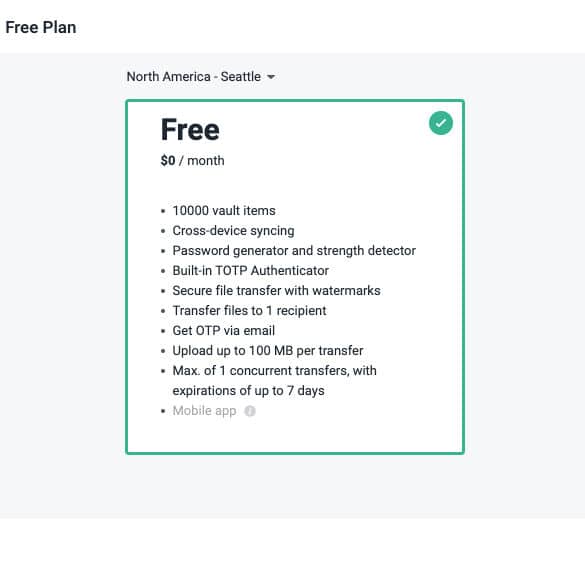Click the info icon beside Mobile app
Image resolution: width=585 pixels, height=579 pixels.
pyautogui.click(x=250, y=411)
